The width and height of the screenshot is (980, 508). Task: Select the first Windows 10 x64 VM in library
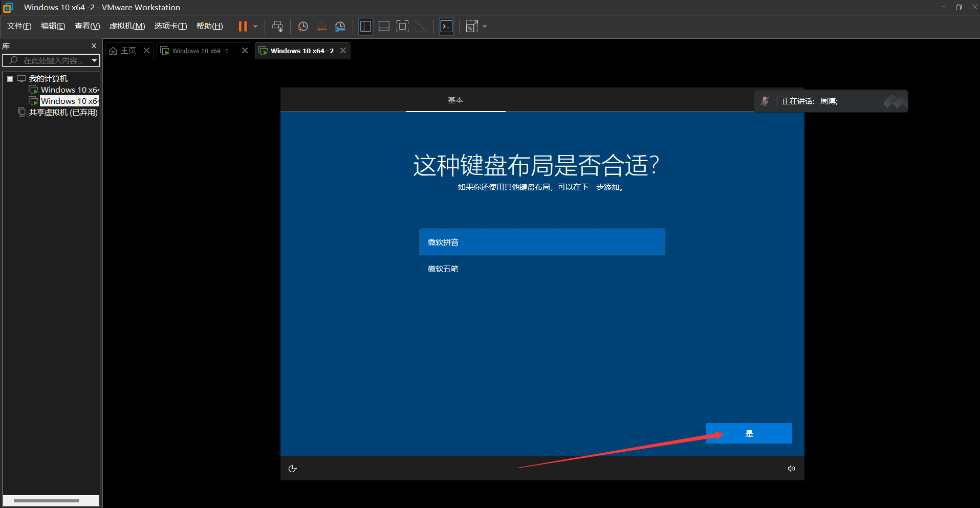70,90
